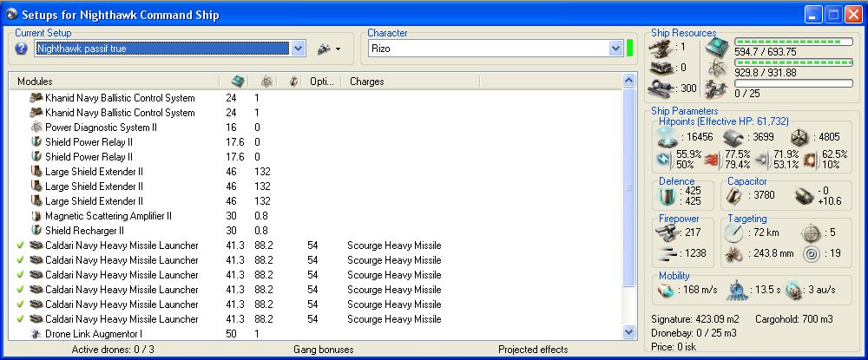The width and height of the screenshot is (868, 360).
Task: Click the align time icon
Action: coord(737,290)
